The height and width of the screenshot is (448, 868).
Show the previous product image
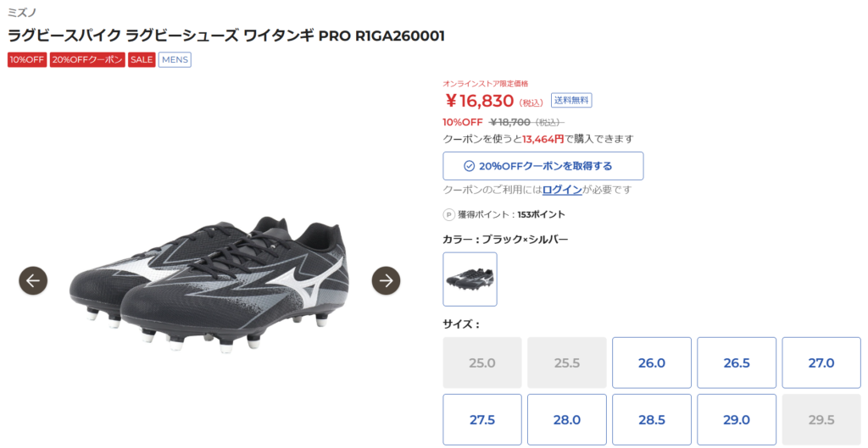tap(33, 280)
